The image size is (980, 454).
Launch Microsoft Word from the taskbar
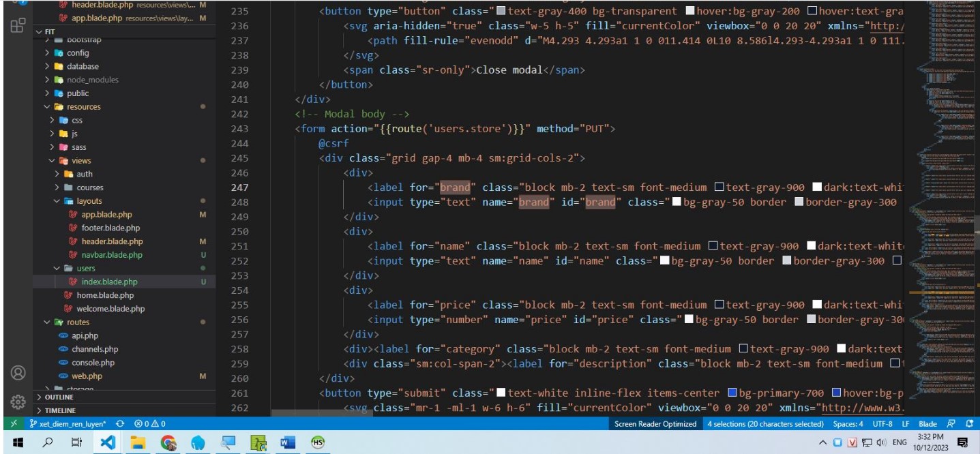287,442
